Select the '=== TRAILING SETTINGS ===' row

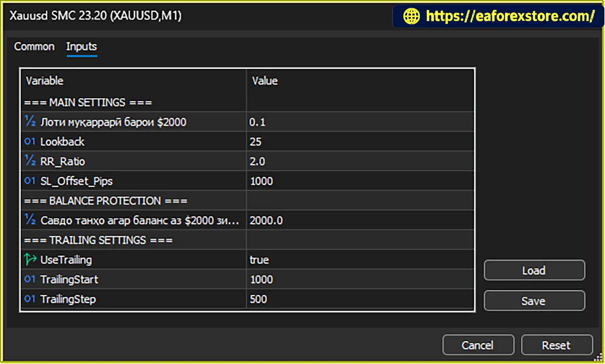[248, 240]
